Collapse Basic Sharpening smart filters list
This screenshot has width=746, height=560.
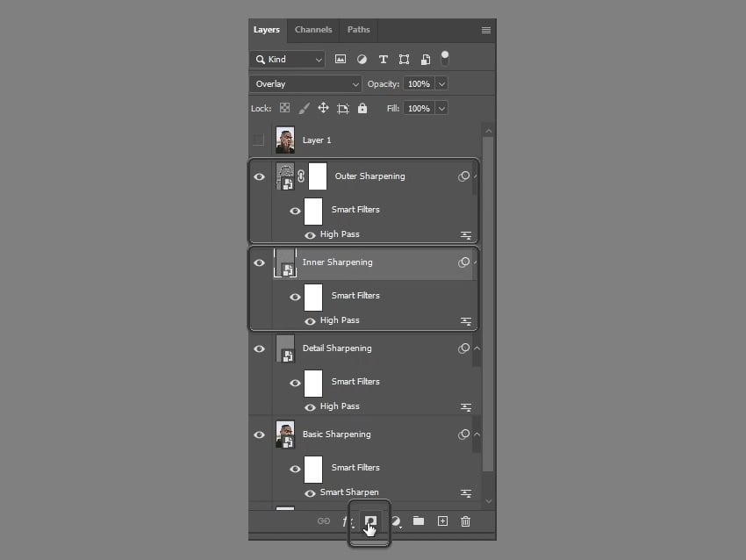[x=477, y=434]
